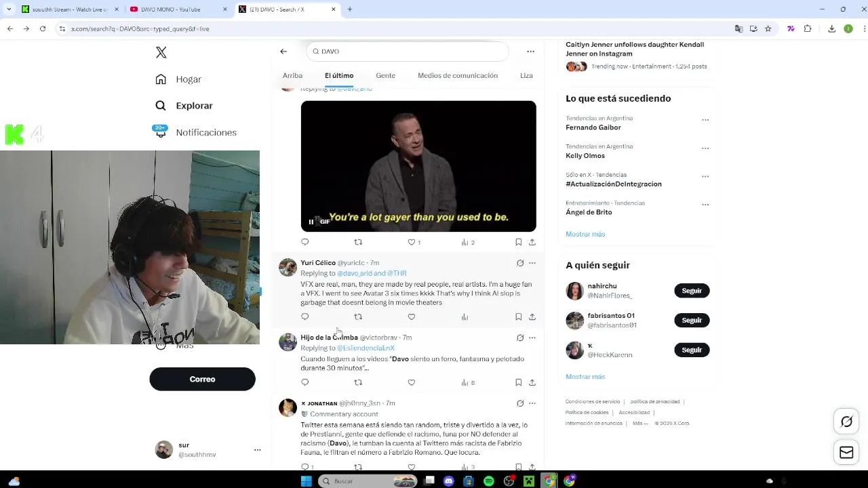Click the taskbar Buscar search box
Viewport: 868px width, 488px height.
[x=368, y=481]
